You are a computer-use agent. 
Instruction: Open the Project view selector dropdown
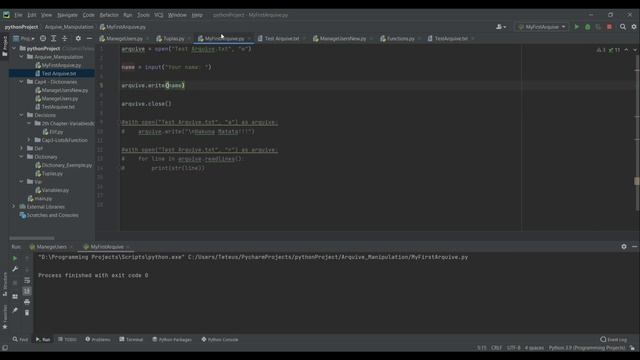coord(24,38)
